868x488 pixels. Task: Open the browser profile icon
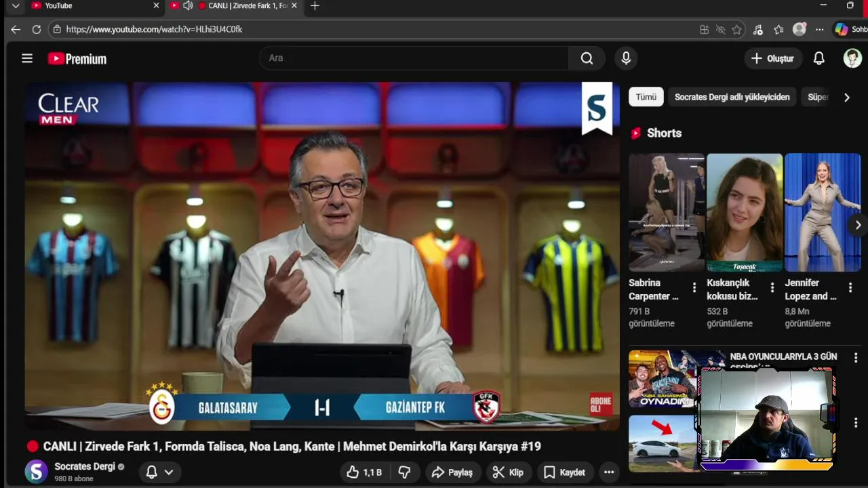(x=800, y=29)
